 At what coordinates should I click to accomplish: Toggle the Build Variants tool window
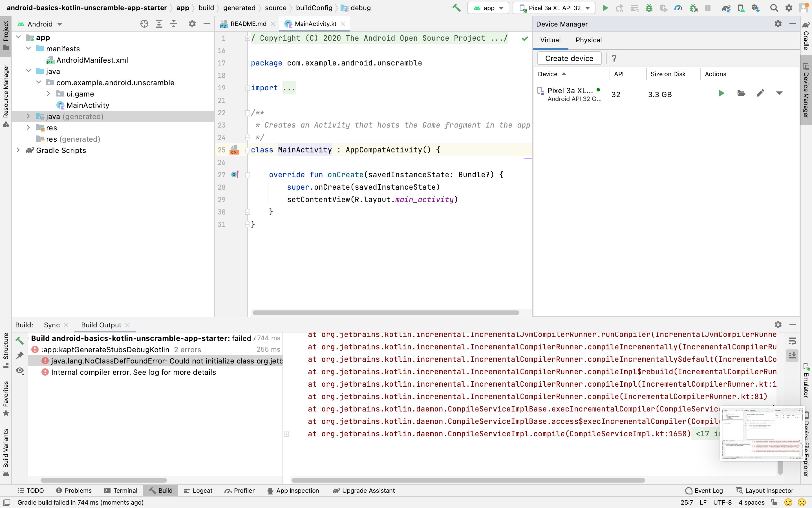point(6,452)
